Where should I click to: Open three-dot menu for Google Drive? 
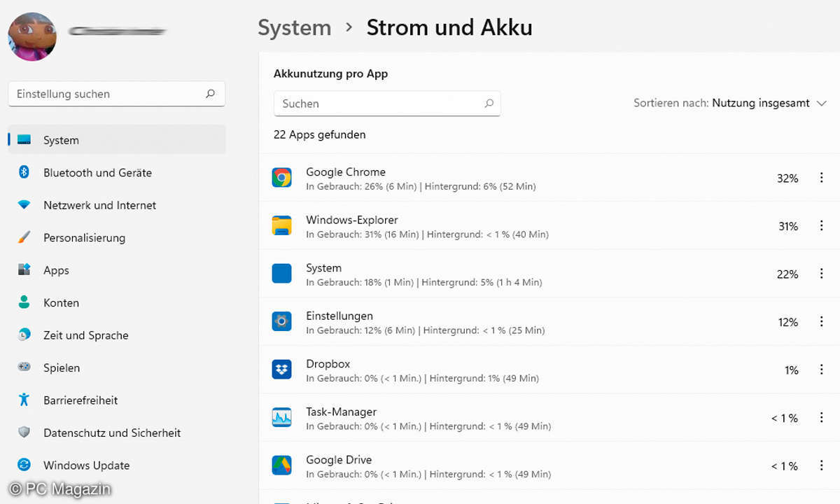coord(821,465)
